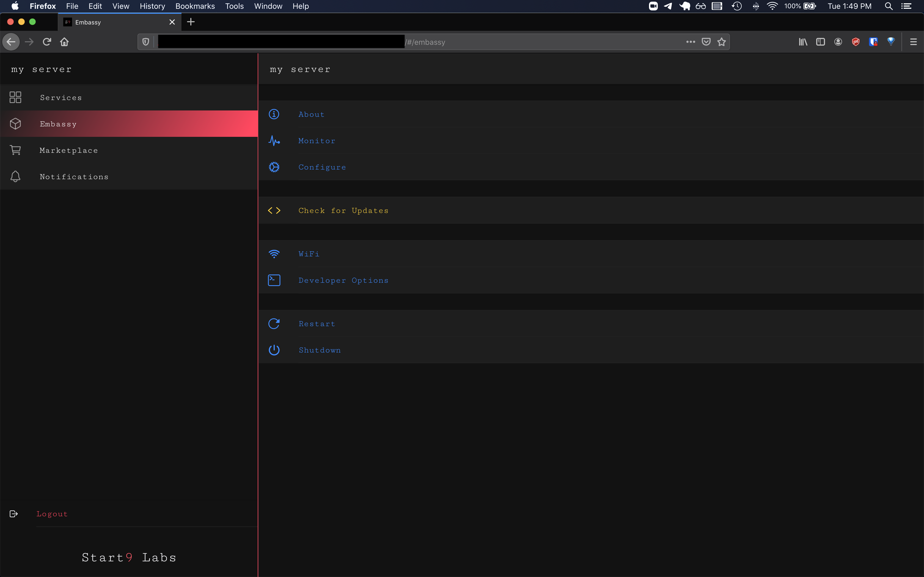Open the History menu
The image size is (924, 577).
tap(152, 6)
